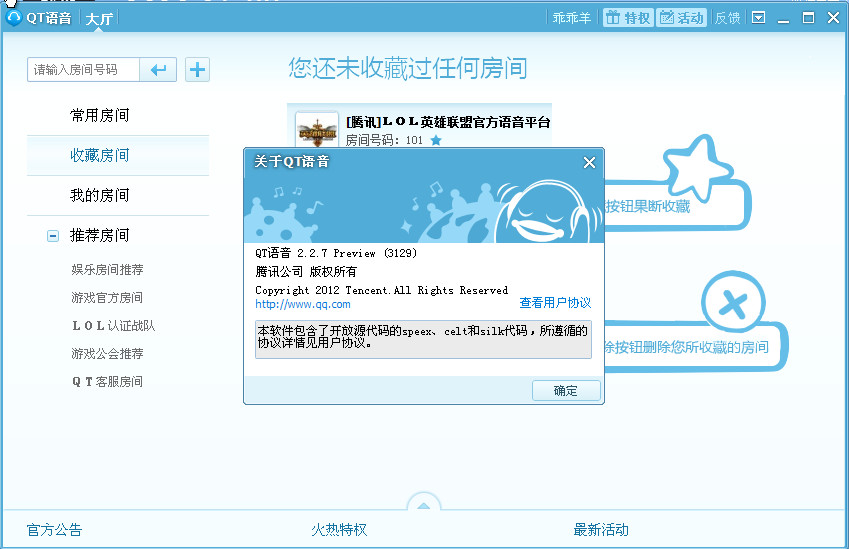Click the 乖乖羊 username
849x549 pixels.
[572, 18]
